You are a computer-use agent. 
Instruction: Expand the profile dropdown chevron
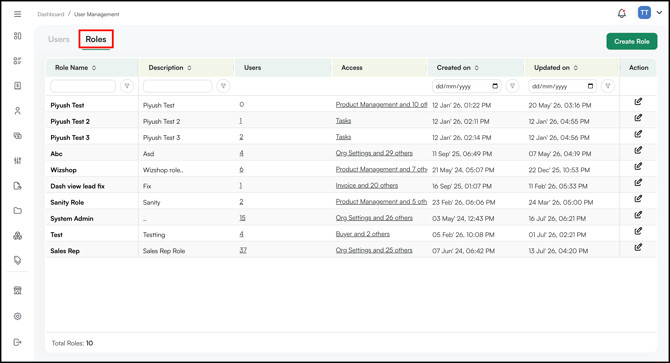659,13
